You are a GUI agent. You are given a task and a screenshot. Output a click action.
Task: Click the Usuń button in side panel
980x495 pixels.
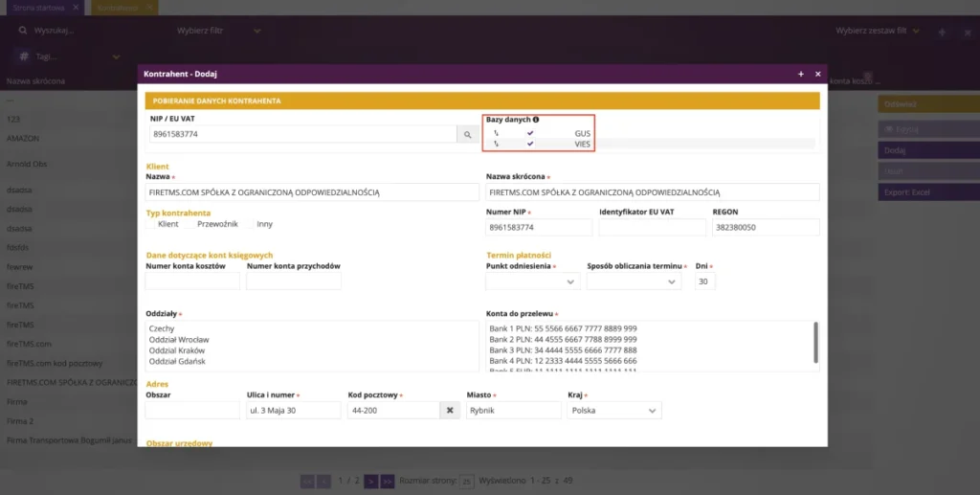928,171
